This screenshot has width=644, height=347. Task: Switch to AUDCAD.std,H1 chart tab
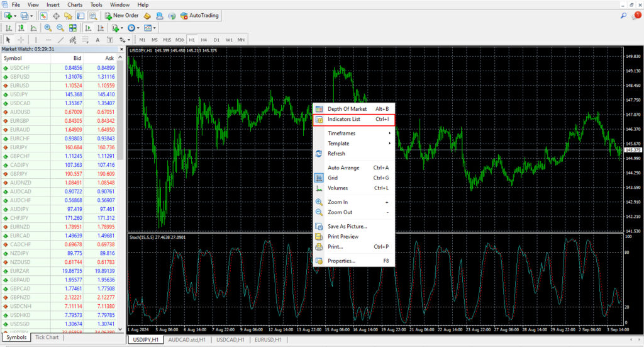point(187,340)
